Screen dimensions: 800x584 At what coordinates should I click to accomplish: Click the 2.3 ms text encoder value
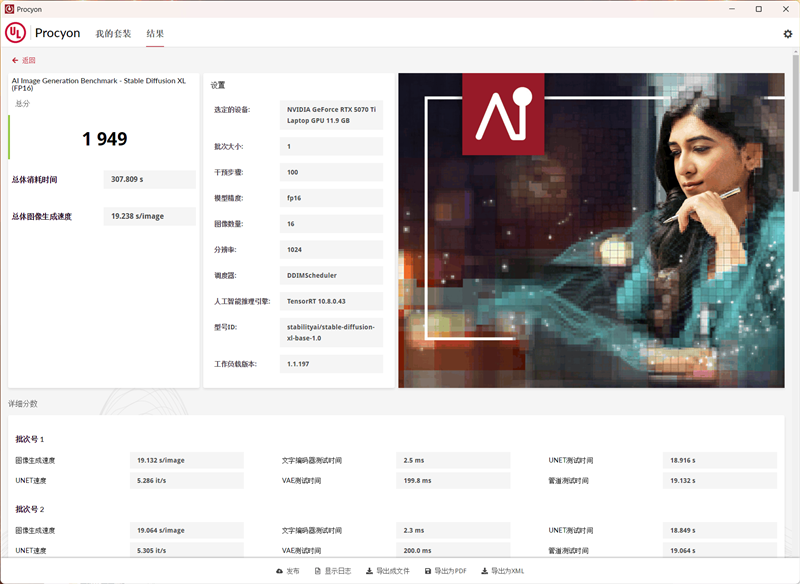click(x=453, y=530)
